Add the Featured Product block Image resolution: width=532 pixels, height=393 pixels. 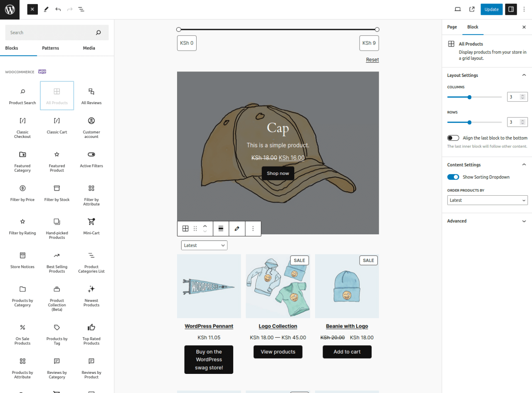pyautogui.click(x=57, y=160)
